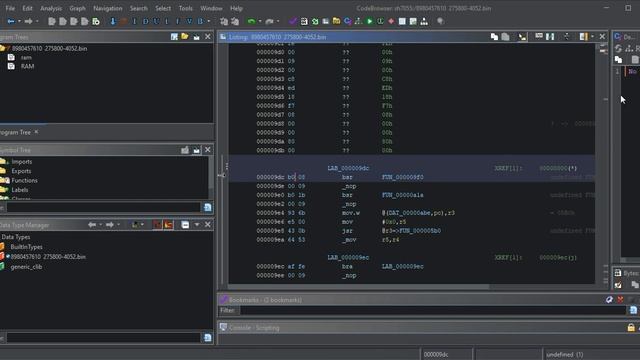The width and height of the screenshot is (640, 360).
Task: Select Imports in Symbol Tree
Action: pyautogui.click(x=22, y=162)
